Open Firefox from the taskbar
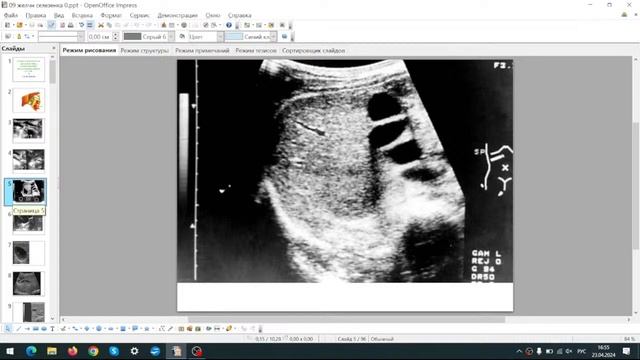 [73, 351]
